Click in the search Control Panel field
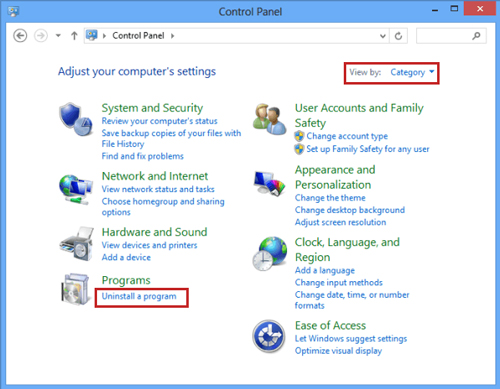This screenshot has width=500, height=389. click(x=451, y=36)
